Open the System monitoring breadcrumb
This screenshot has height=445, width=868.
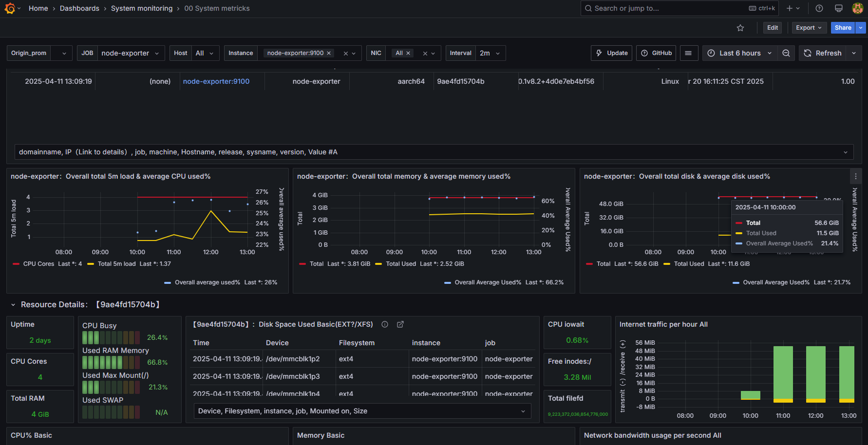click(x=142, y=8)
